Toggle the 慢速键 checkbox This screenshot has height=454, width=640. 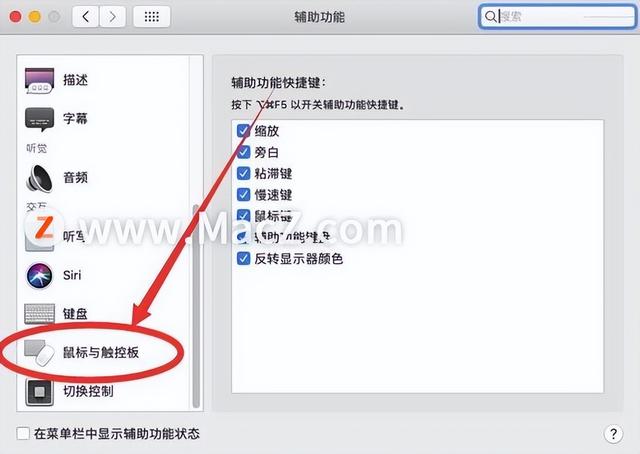[243, 195]
